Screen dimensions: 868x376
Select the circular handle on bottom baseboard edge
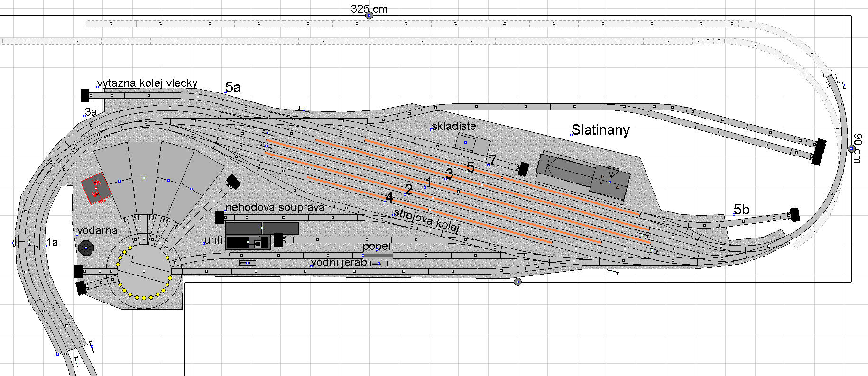[517, 282]
